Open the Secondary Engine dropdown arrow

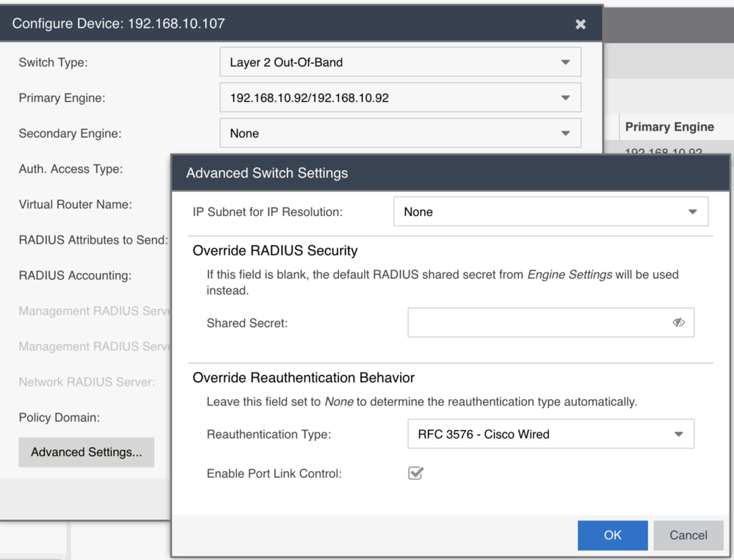pyautogui.click(x=565, y=134)
